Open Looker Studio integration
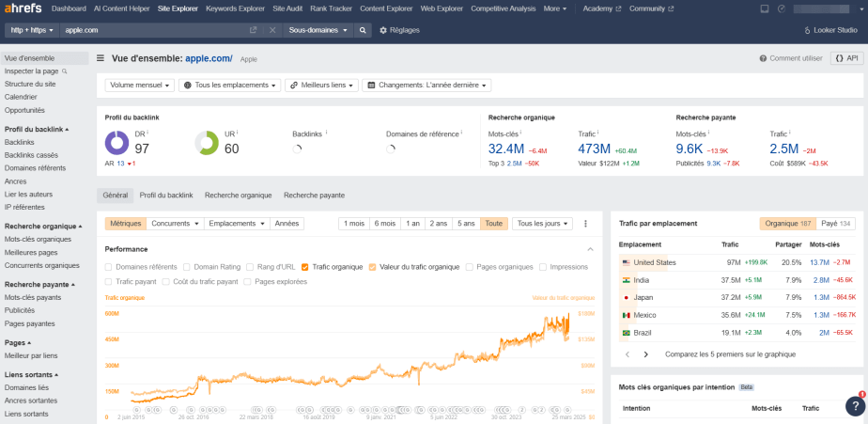Viewport: 868px width, 424px height. (x=831, y=30)
